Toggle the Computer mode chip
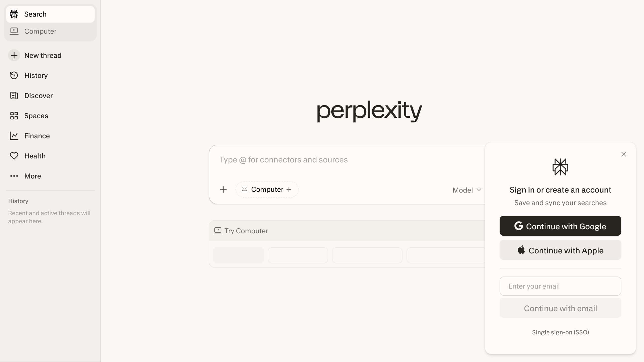The width and height of the screenshot is (644, 362). (263, 189)
